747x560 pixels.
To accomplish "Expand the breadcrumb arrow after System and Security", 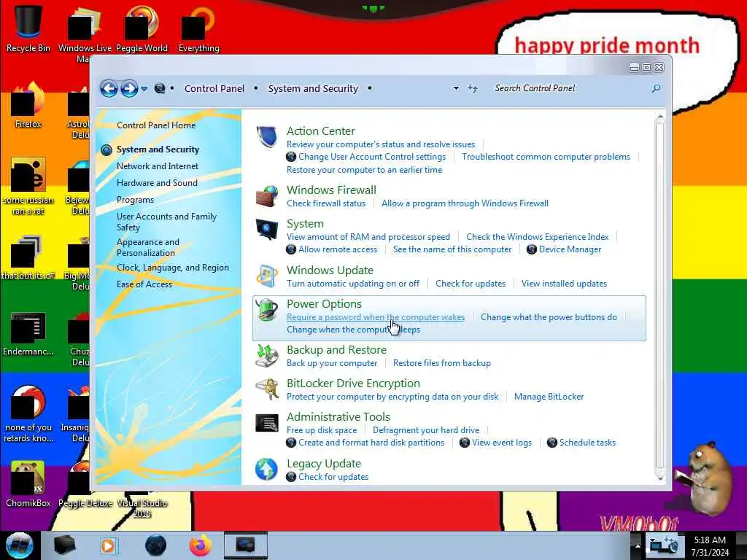I will 370,88.
